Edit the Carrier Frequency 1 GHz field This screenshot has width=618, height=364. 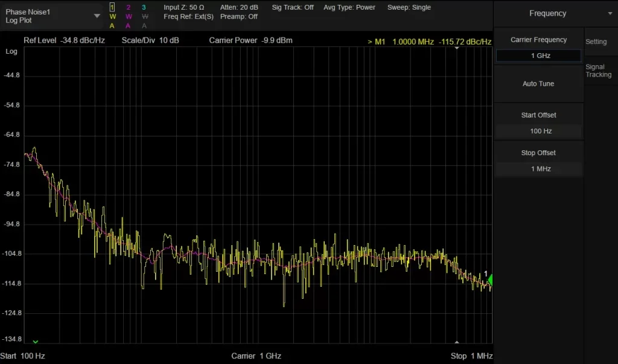538,56
